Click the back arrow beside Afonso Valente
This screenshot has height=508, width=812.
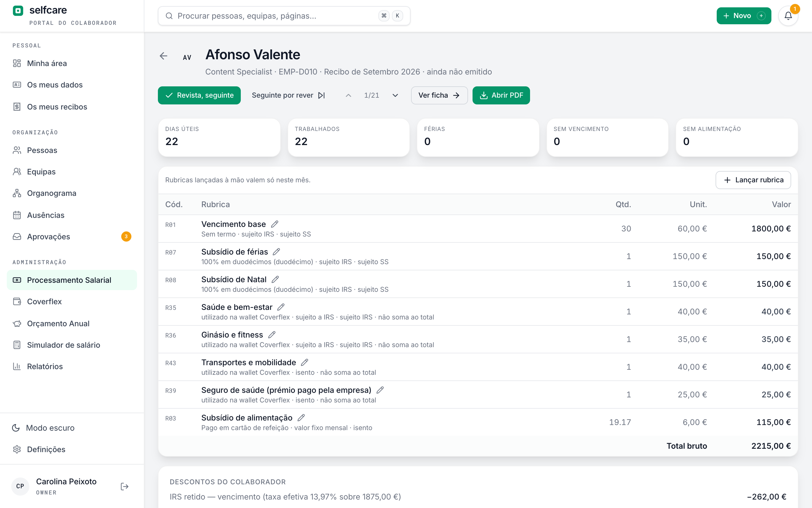pyautogui.click(x=164, y=56)
